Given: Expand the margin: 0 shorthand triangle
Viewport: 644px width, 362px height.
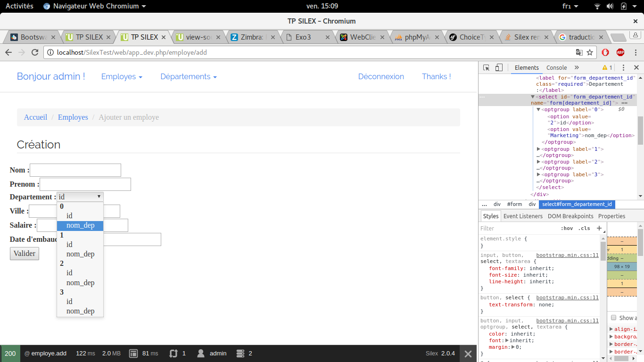Looking at the screenshot, I should pyautogui.click(x=513, y=347).
